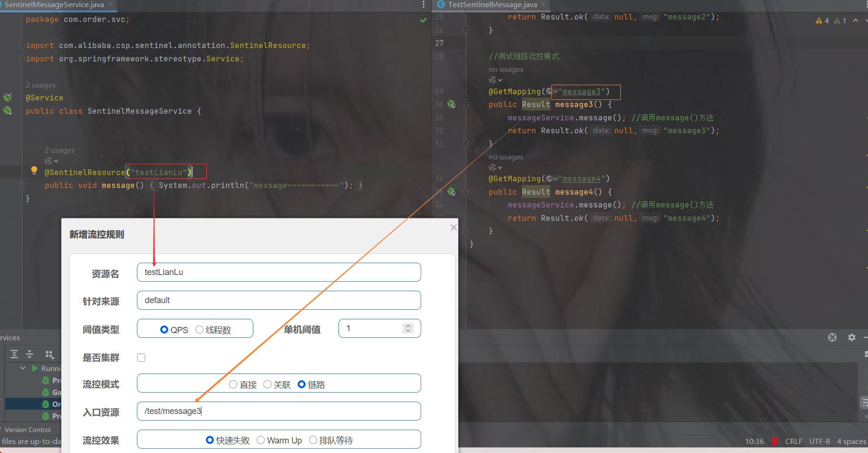The height and width of the screenshot is (453, 868).
Task: Click the AI inlay icon above message3 mapping
Action: (492, 80)
